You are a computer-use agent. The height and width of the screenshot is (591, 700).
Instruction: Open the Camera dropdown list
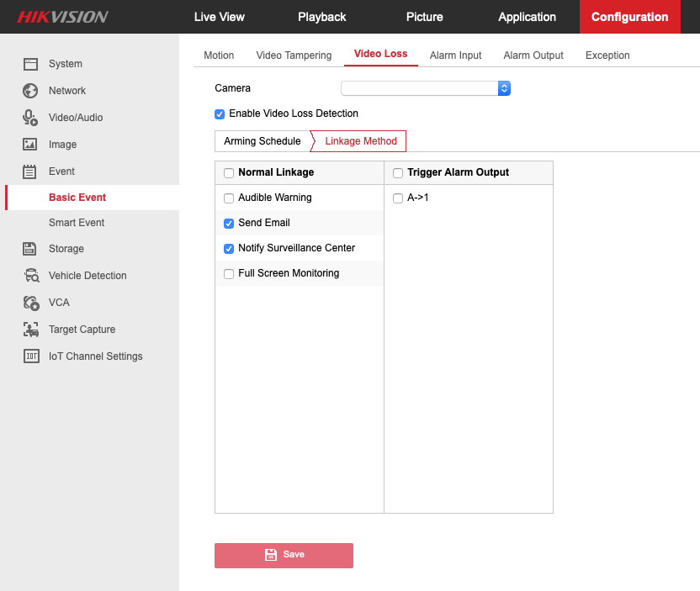click(426, 88)
